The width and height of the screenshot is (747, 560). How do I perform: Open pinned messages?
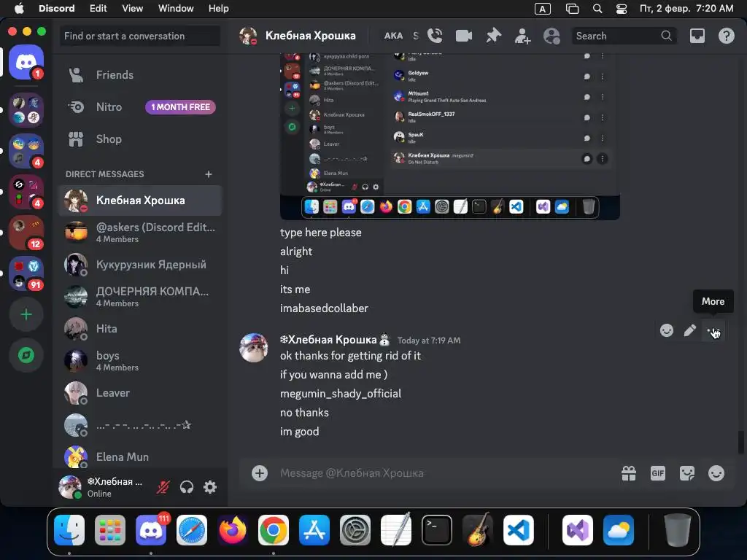tap(494, 36)
